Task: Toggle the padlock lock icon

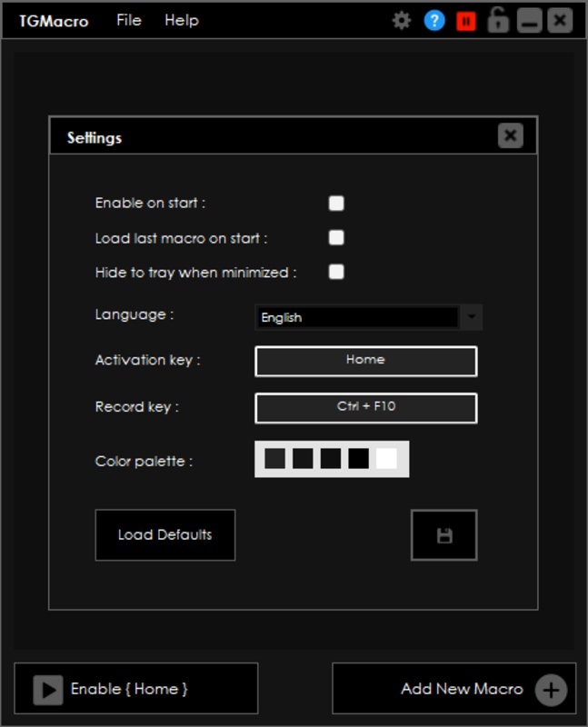Action: click(498, 20)
